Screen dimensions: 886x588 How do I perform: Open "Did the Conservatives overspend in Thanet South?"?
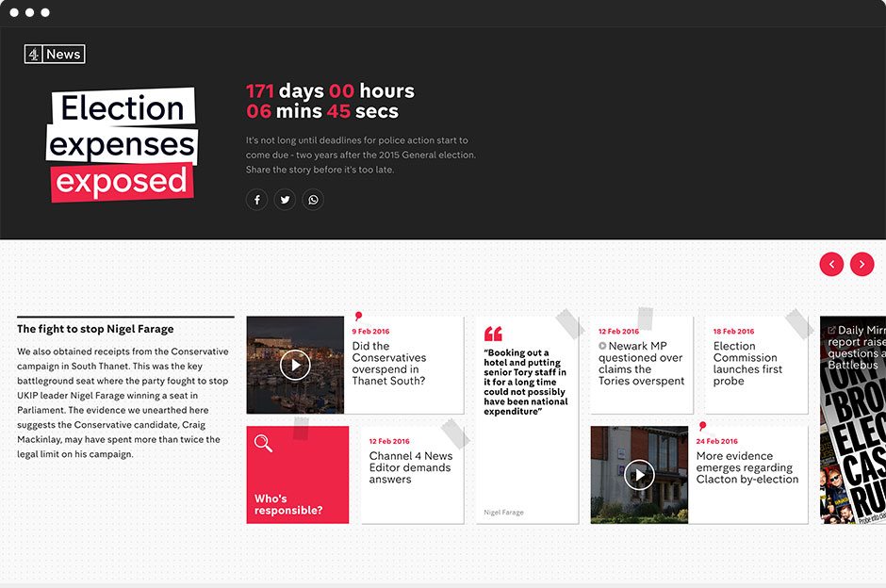pyautogui.click(x=388, y=363)
